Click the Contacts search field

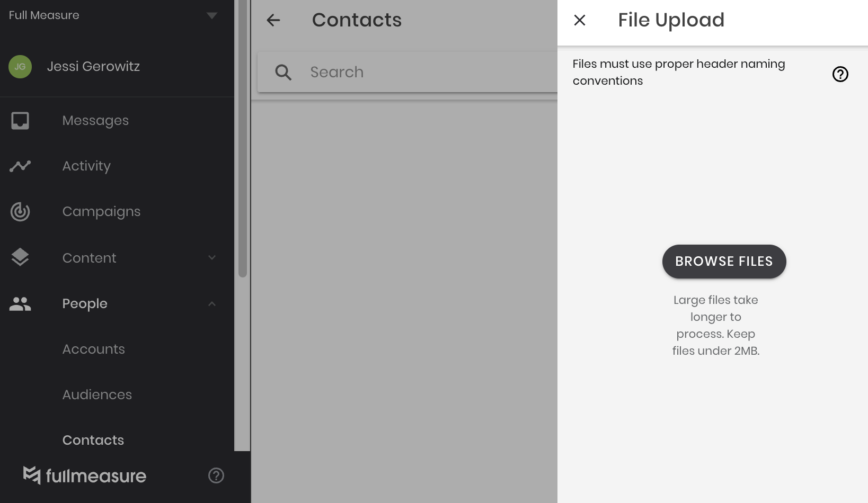408,72
